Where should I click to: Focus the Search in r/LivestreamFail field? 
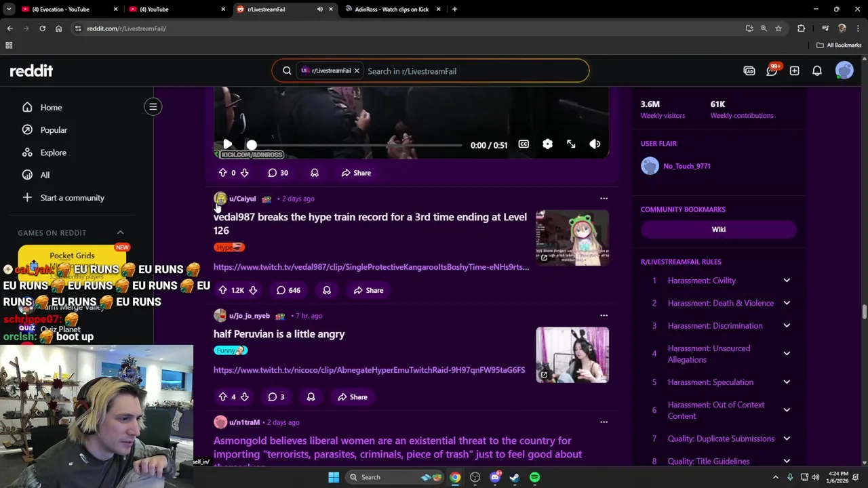pyautogui.click(x=475, y=71)
